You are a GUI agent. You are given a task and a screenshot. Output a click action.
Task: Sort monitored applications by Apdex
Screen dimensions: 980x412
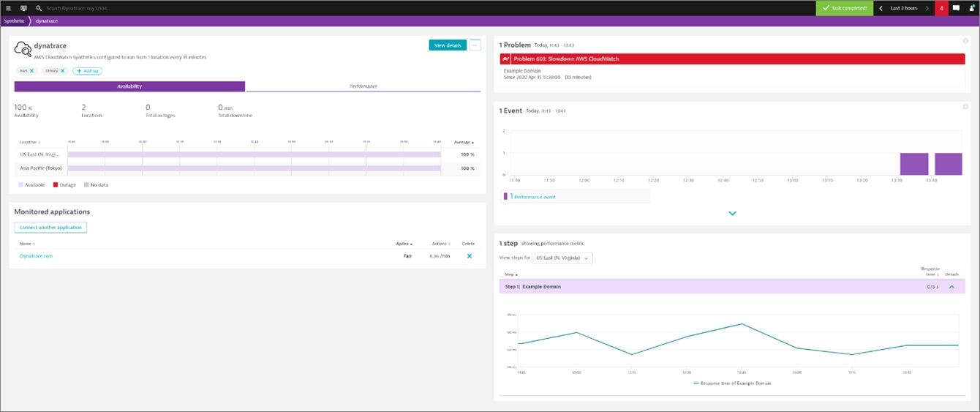[404, 244]
